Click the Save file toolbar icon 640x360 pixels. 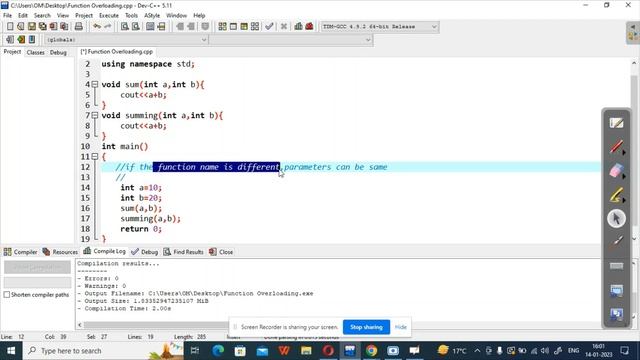(31, 27)
